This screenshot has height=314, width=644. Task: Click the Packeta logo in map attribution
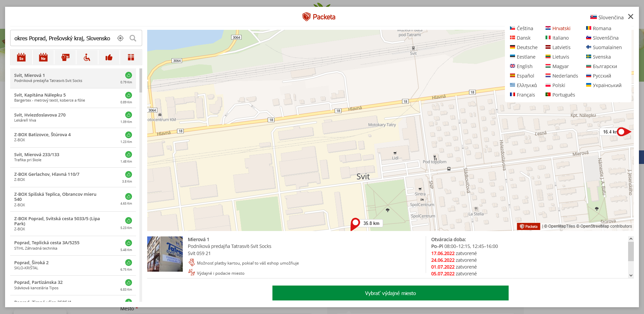pos(529,227)
